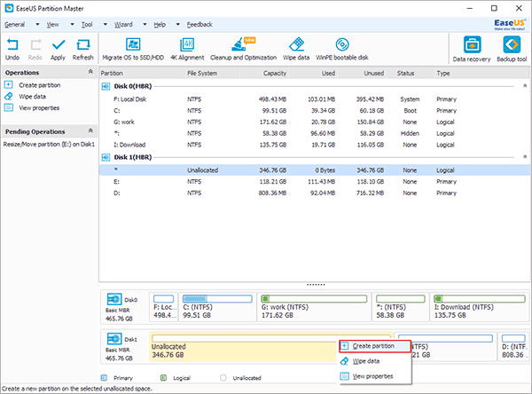This screenshot has height=394, width=532.
Task: Sort by the Unused column header
Action: point(362,73)
